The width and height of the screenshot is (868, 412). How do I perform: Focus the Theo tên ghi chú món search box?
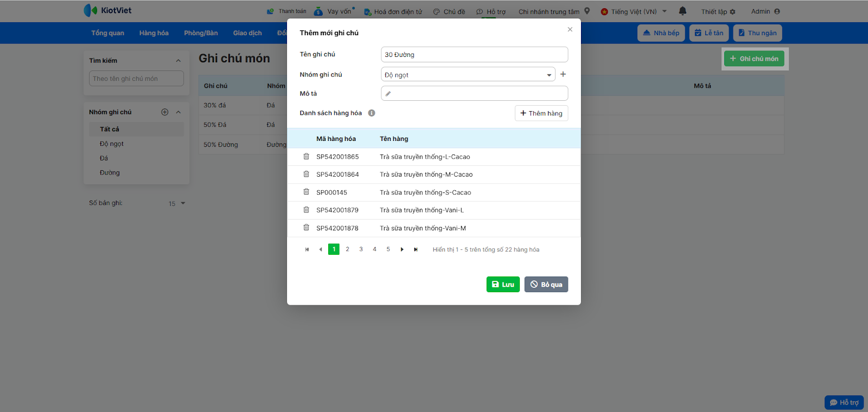coord(136,79)
